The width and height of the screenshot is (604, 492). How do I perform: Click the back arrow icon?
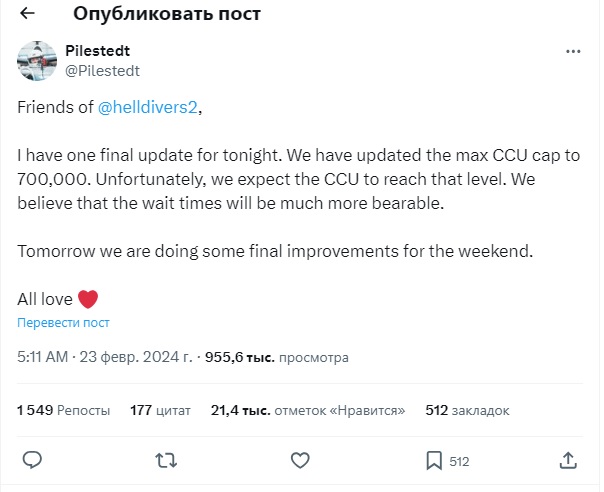pos(27,14)
